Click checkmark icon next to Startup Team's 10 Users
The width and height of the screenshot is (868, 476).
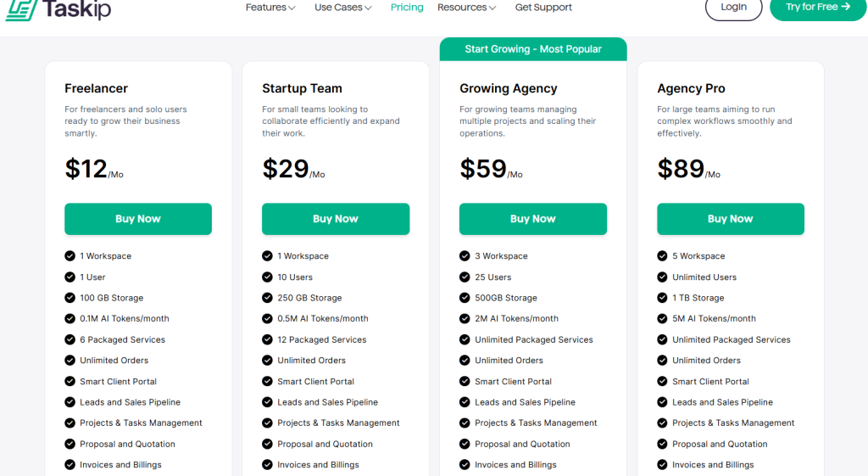click(267, 277)
